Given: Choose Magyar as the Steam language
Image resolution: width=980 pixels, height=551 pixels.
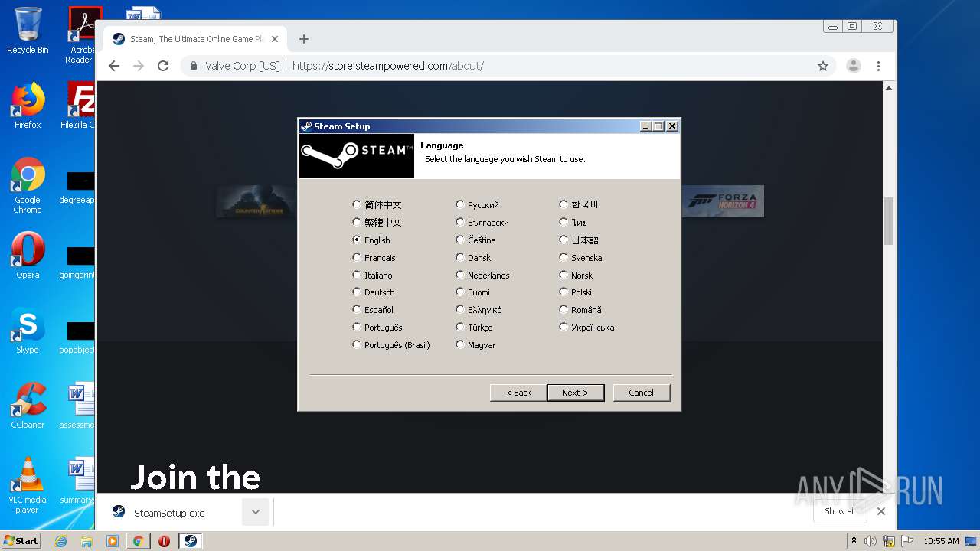Looking at the screenshot, I should click(x=460, y=344).
